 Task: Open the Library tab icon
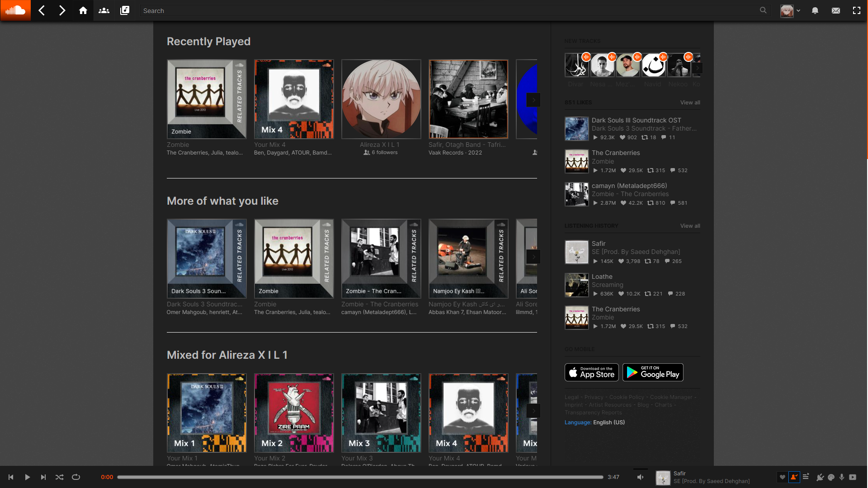click(x=125, y=10)
